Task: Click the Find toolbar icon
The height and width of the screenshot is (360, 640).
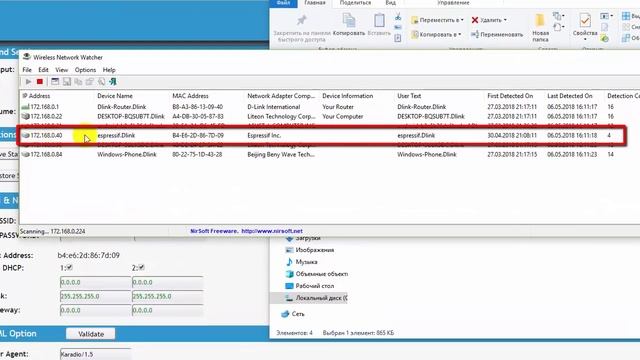Action: (101, 82)
